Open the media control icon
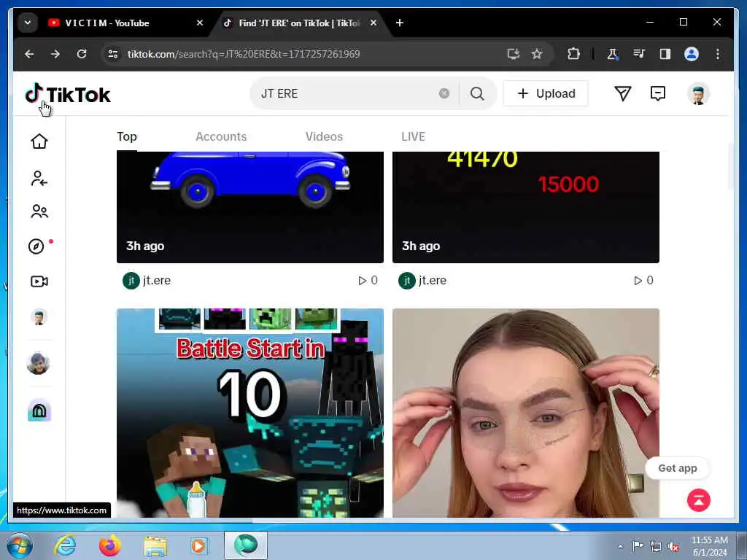This screenshot has height=560, width=747. [639, 54]
